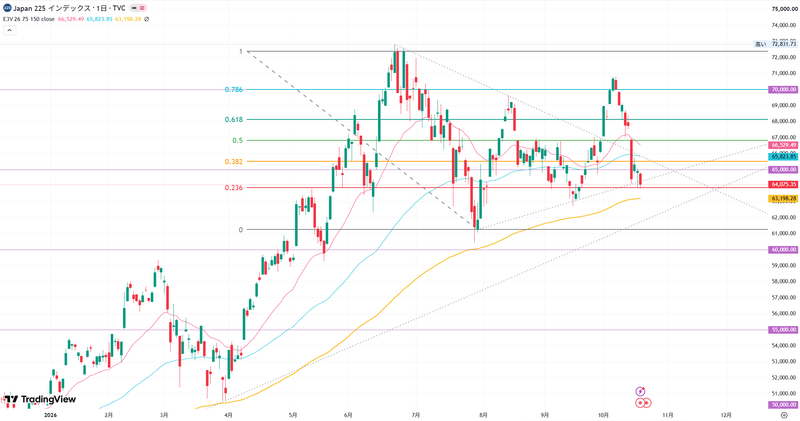Click the 60,000.00 horizontal line label
This screenshot has height=421, width=800.
pyautogui.click(x=783, y=250)
